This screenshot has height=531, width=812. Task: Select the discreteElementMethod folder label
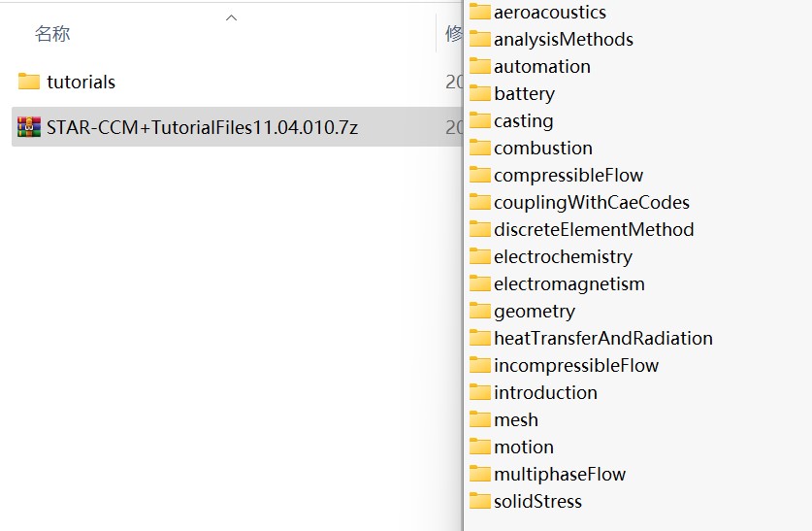coord(594,230)
